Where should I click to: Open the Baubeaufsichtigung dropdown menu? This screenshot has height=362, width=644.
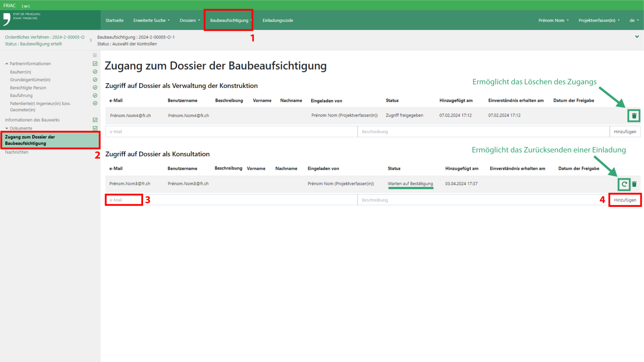coord(231,21)
